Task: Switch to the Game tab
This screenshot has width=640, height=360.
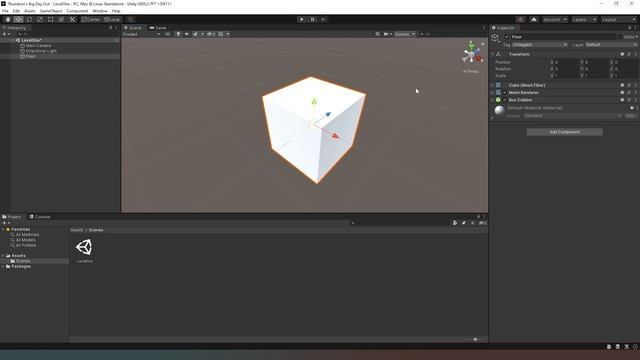Action: pos(158,28)
